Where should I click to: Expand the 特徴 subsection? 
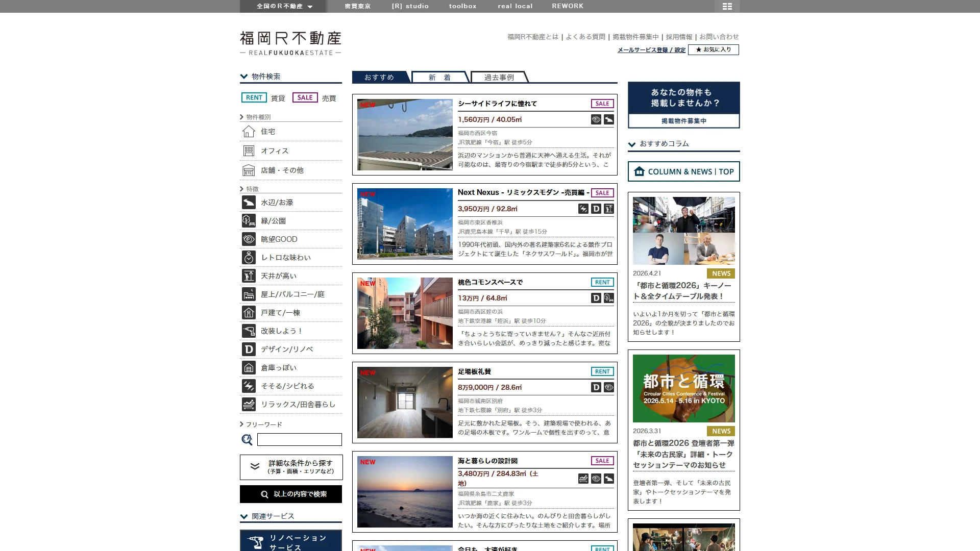pyautogui.click(x=250, y=189)
